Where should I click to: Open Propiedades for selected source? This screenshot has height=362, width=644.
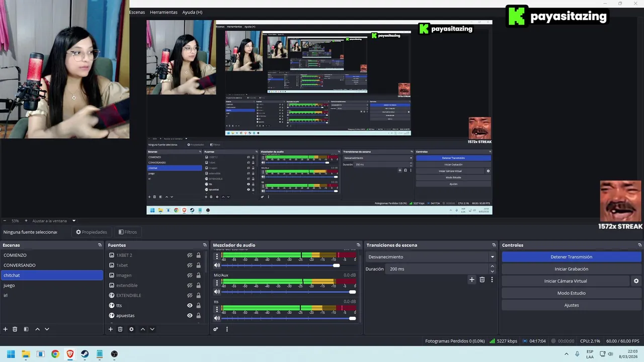[92, 232]
